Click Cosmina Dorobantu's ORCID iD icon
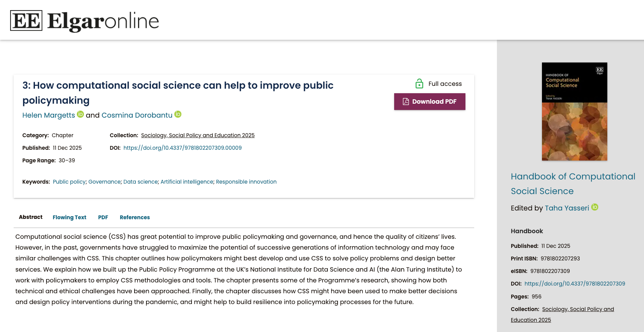644x332 pixels. pos(178,114)
